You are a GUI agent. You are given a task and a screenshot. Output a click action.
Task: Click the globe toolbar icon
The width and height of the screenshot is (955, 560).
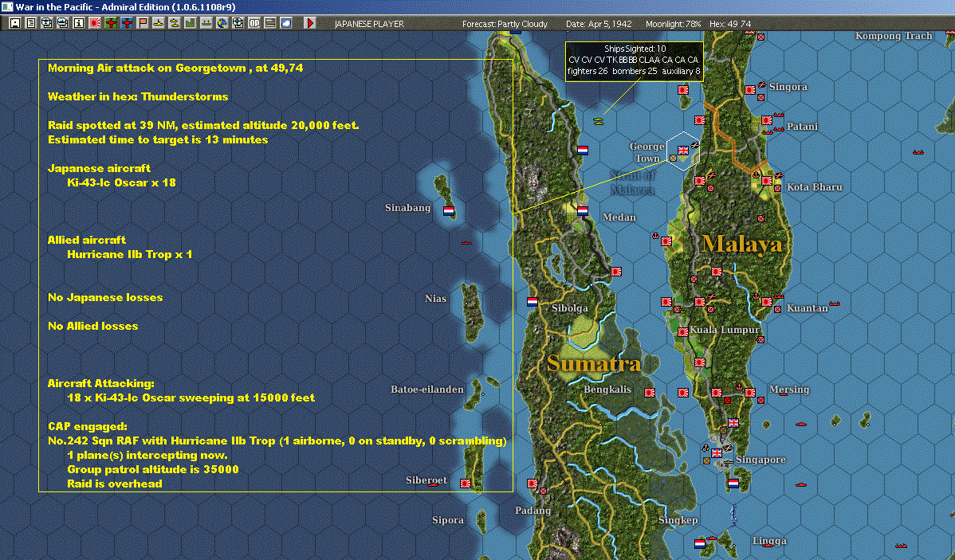coord(222,23)
